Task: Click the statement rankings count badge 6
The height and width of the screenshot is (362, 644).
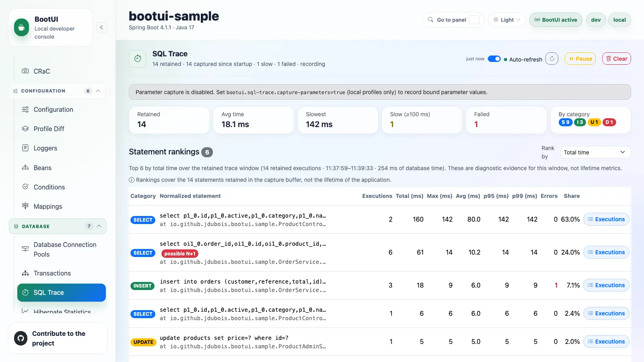Action: pos(207,152)
